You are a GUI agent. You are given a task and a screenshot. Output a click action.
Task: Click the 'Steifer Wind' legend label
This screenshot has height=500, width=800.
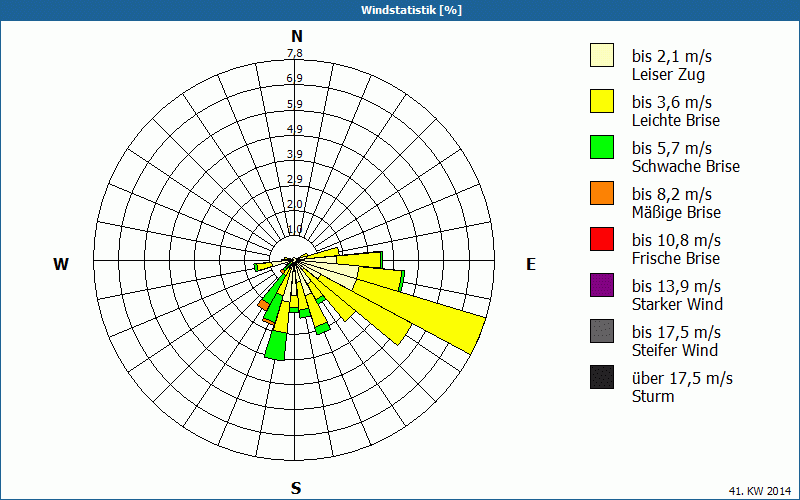point(674,350)
